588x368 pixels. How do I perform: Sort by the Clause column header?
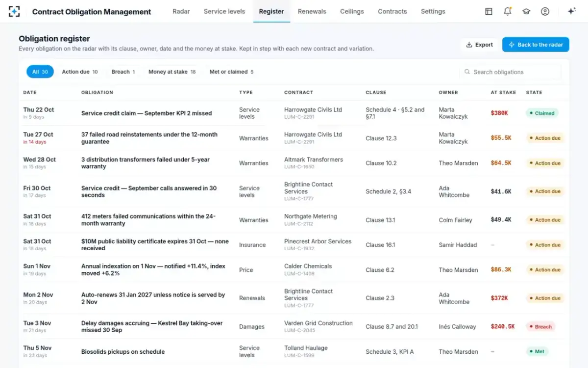click(376, 92)
